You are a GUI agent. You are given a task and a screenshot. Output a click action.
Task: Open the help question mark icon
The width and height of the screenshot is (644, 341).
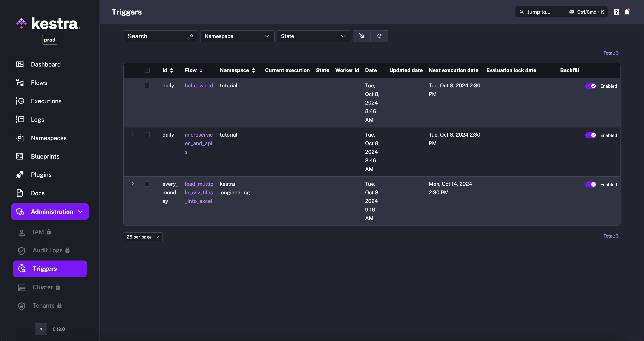(x=616, y=12)
